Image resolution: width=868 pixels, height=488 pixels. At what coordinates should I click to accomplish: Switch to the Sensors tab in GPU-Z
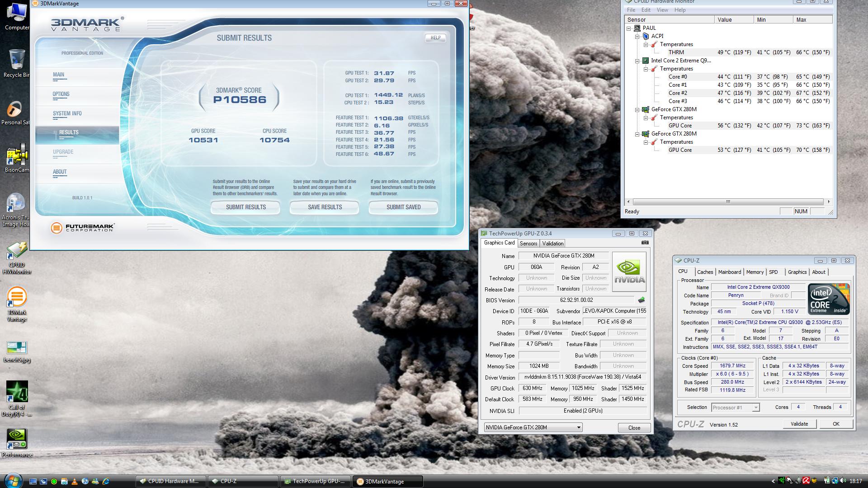click(528, 244)
